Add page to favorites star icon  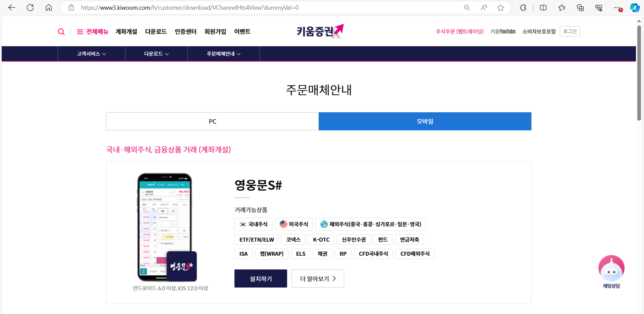(501, 7)
